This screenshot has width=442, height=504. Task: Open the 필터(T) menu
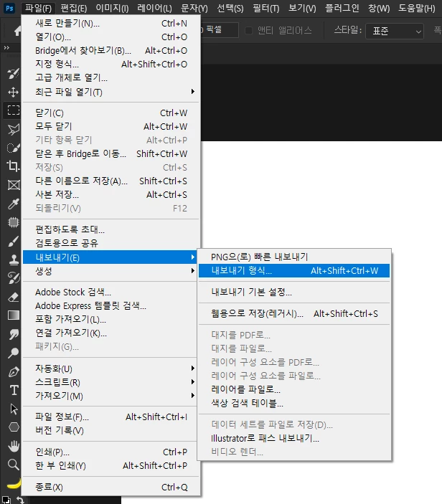[x=266, y=8]
